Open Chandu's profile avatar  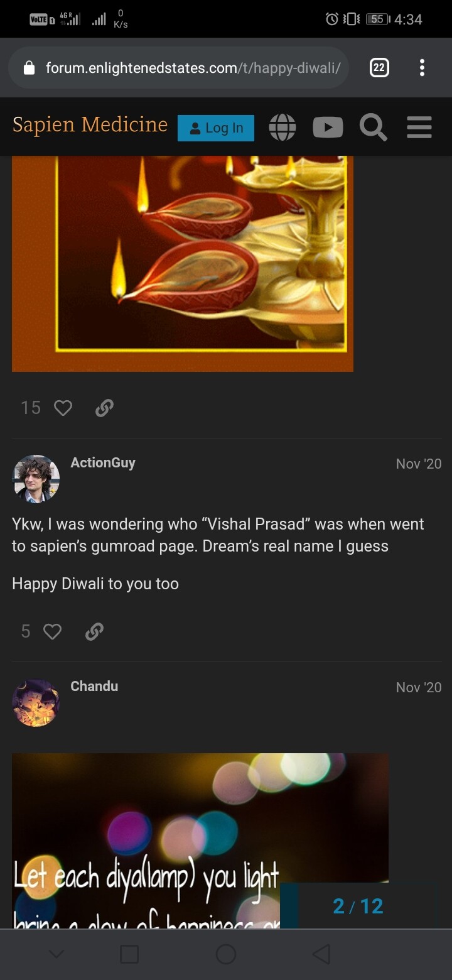(x=36, y=702)
